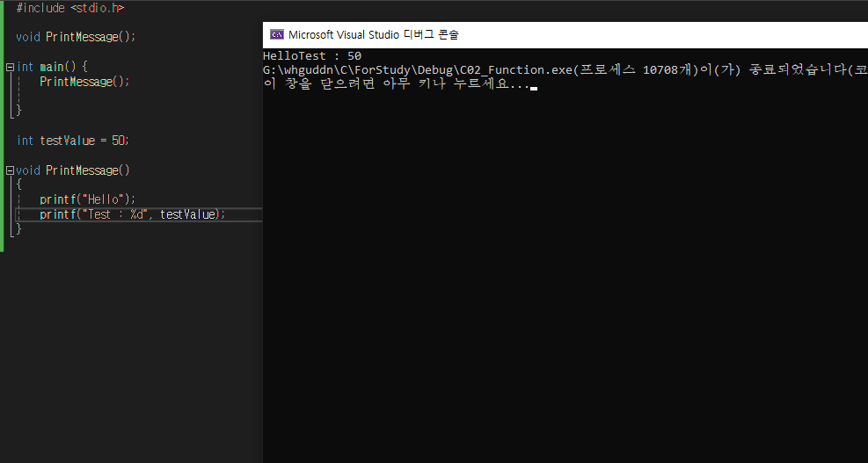Click the void PrintMessage() definition header
Screen dimensions: 868x463
(73, 170)
